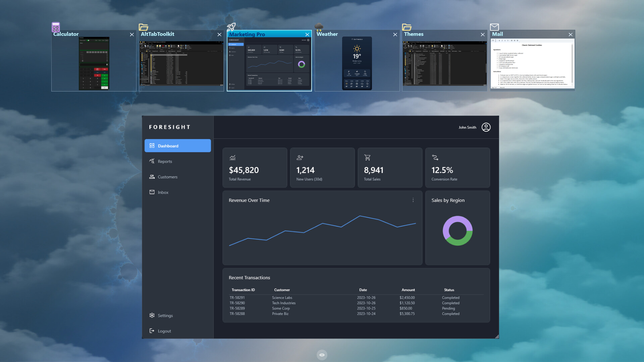Click John Smith's profile avatar
The image size is (644, 362).
pos(486,127)
